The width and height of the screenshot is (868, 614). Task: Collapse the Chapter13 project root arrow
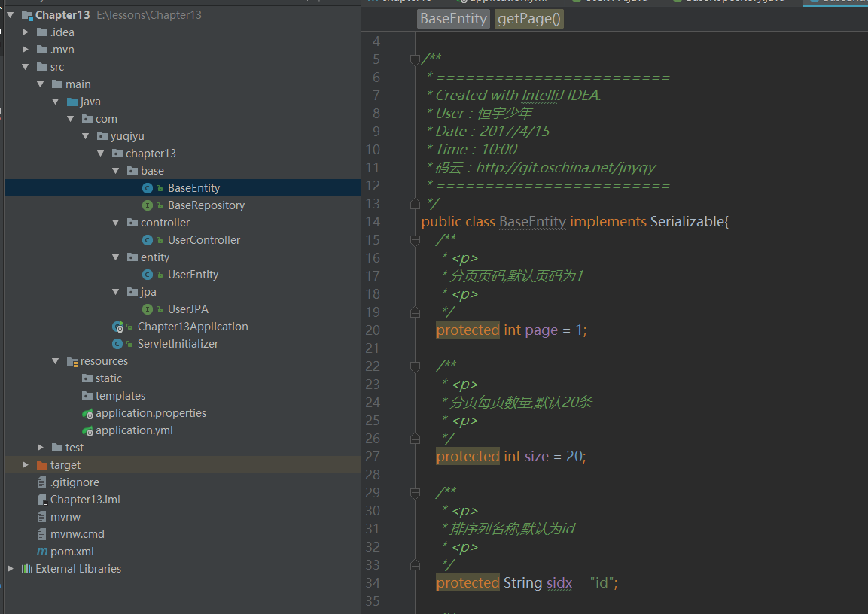(10, 15)
